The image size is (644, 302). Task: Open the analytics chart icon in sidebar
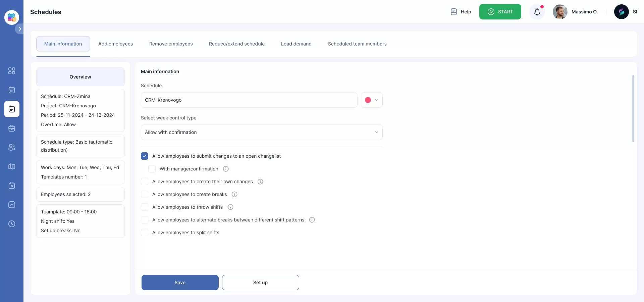click(x=12, y=205)
